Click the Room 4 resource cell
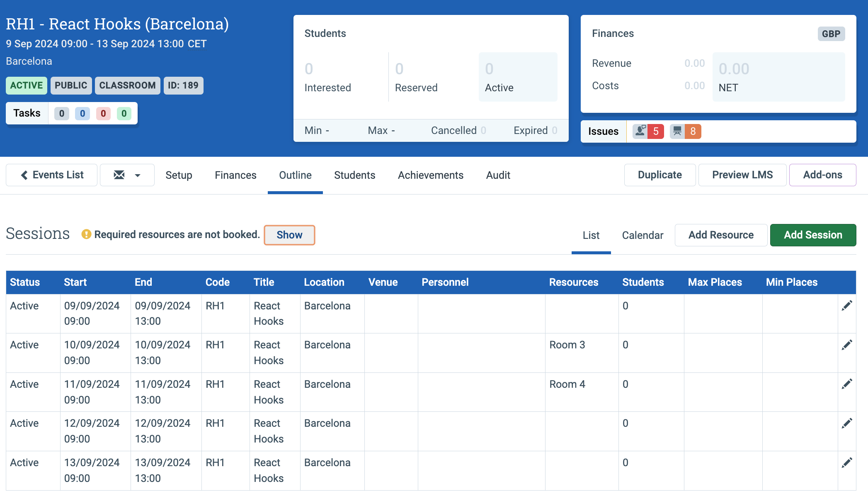 582,392
